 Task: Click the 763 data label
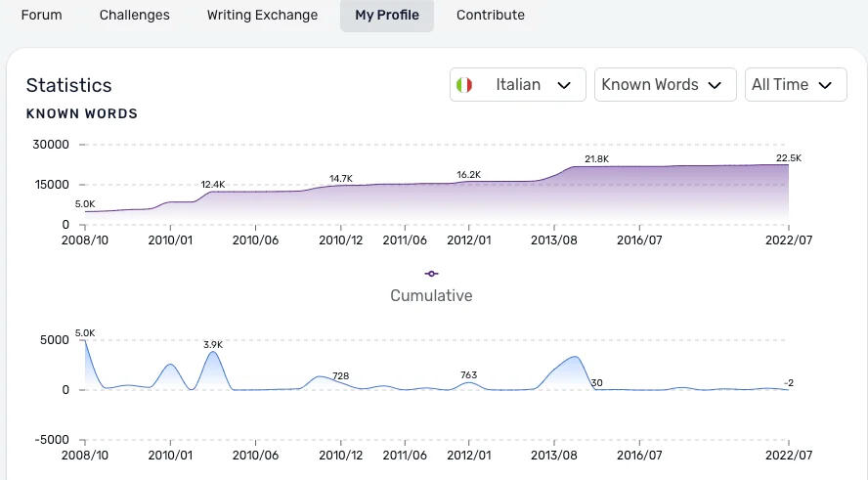pyautogui.click(x=468, y=374)
